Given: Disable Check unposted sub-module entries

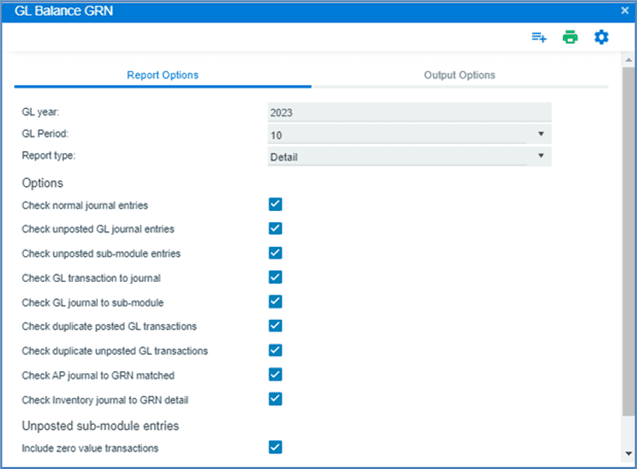Looking at the screenshot, I should (276, 253).
